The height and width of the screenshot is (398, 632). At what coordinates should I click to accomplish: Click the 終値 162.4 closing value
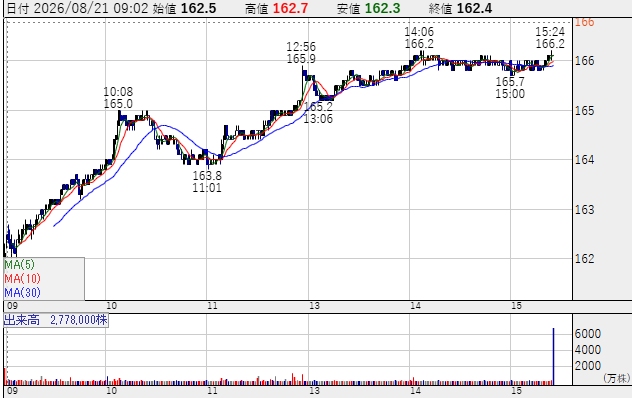click(460, 8)
